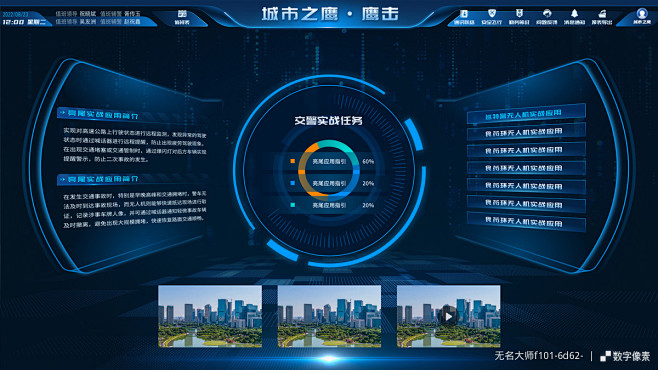Click the blue legend marker for 20%

pyautogui.click(x=292, y=183)
